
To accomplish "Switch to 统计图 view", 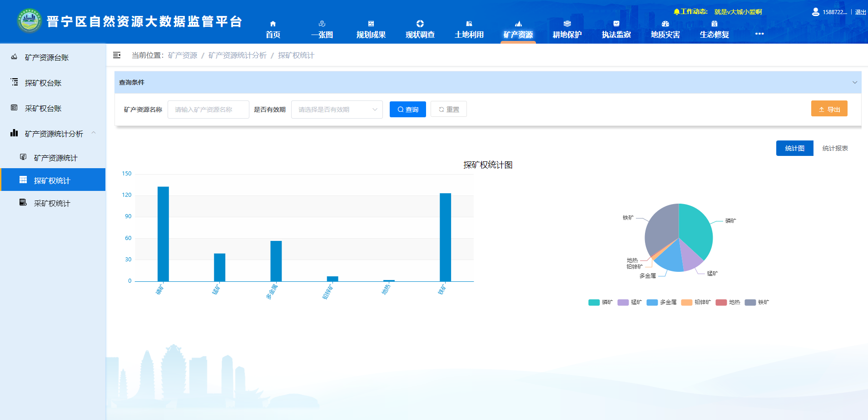I will click(x=795, y=148).
